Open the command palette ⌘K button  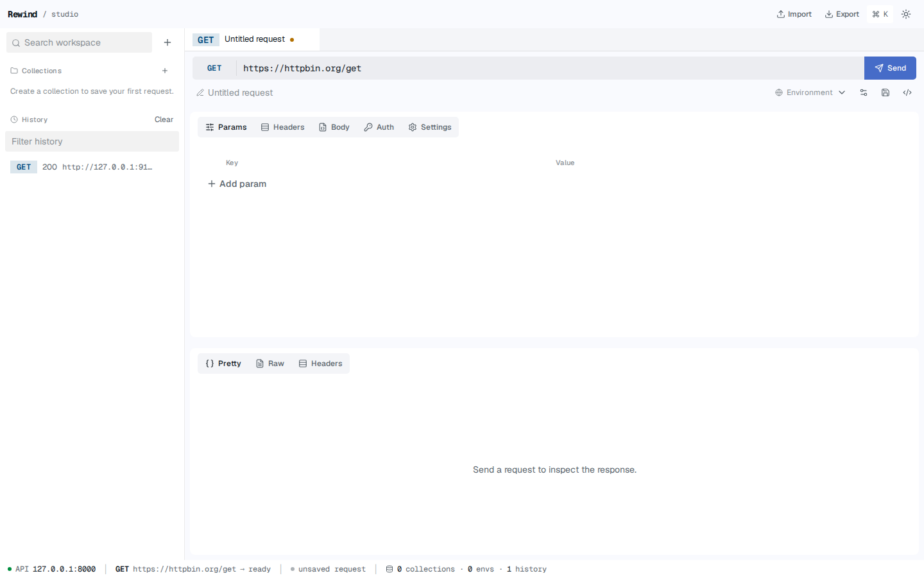click(x=880, y=14)
